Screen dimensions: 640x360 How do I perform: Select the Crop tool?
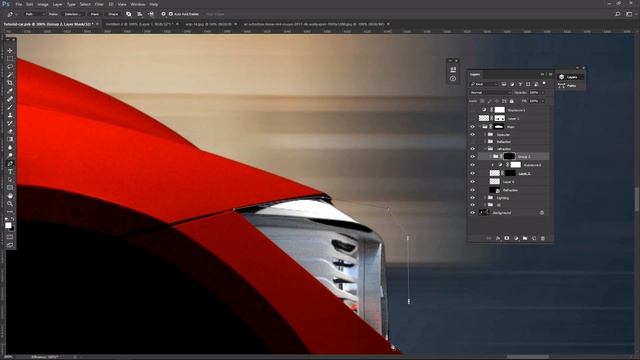coord(10,83)
